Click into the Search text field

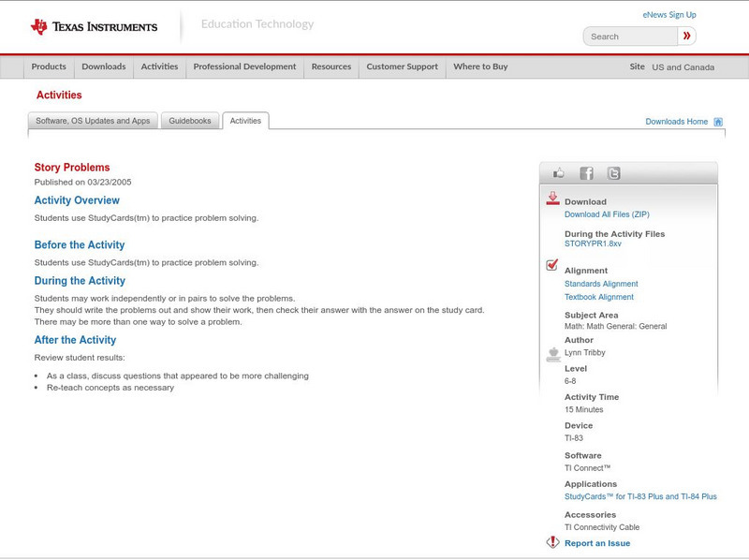(631, 37)
